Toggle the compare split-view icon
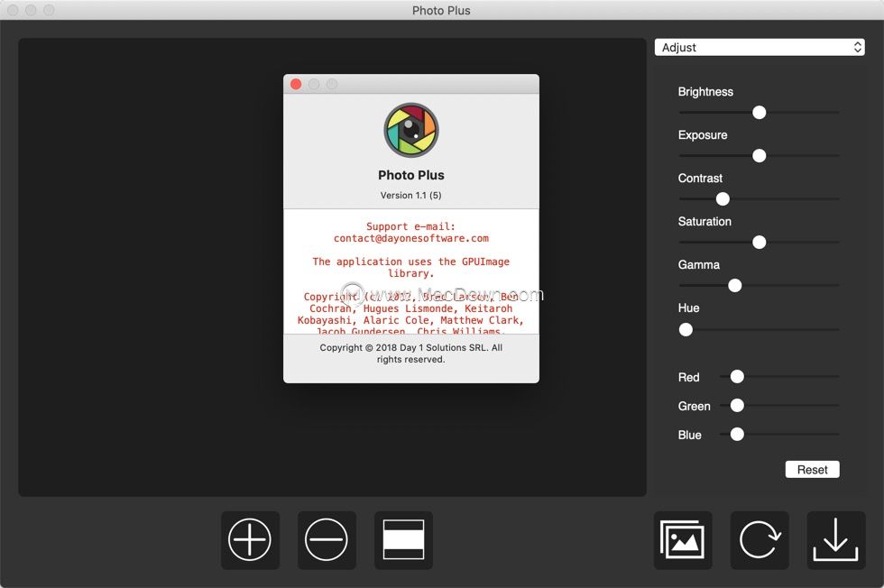This screenshot has height=588, width=884. coord(403,539)
